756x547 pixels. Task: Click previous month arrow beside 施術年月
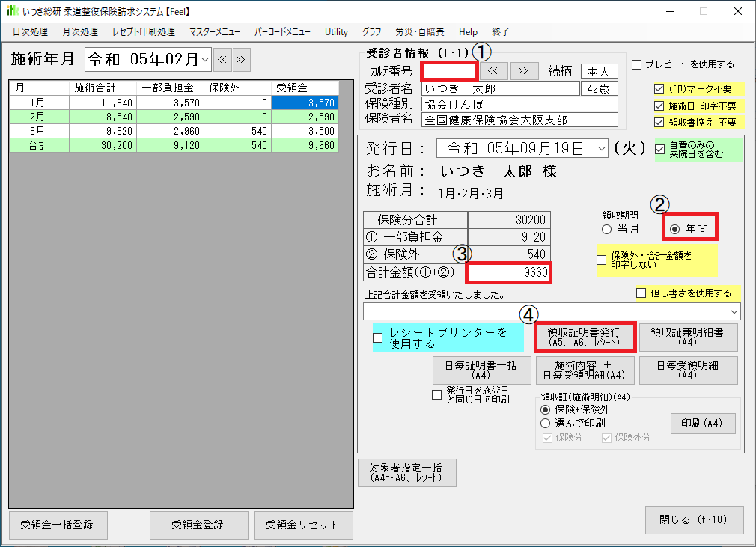click(222, 59)
